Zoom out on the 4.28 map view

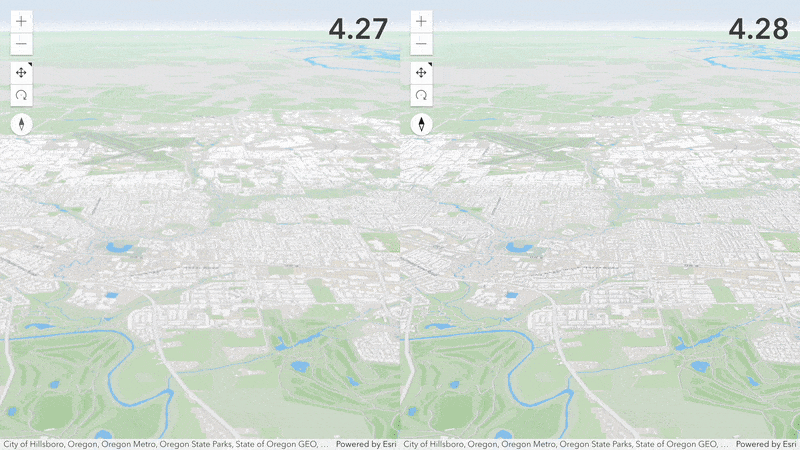click(x=421, y=44)
